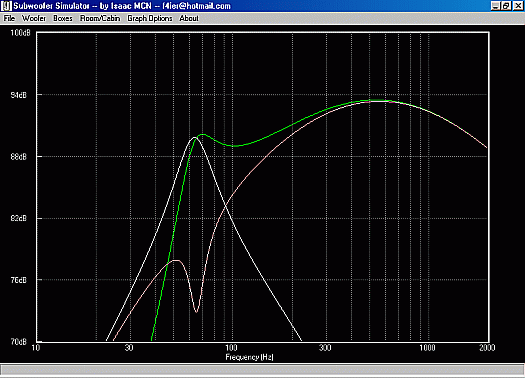This screenshot has width=525, height=378.
Task: Restore down the simulator window
Action: 506,6
